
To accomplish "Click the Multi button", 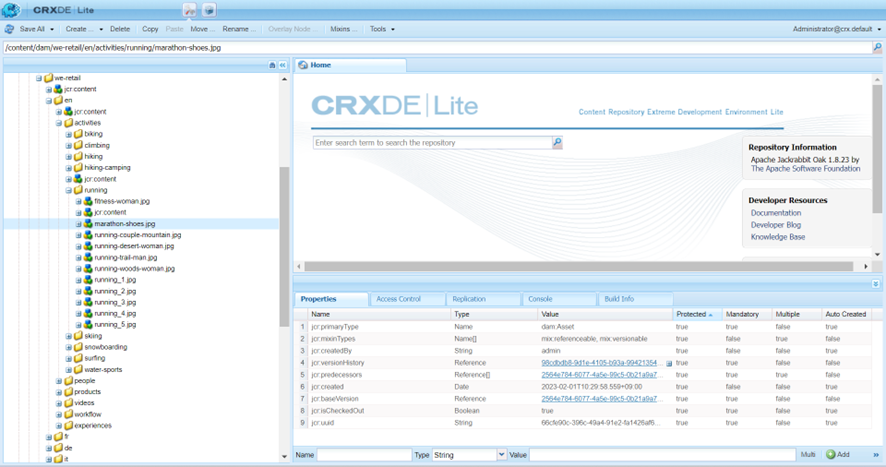I will (x=808, y=455).
